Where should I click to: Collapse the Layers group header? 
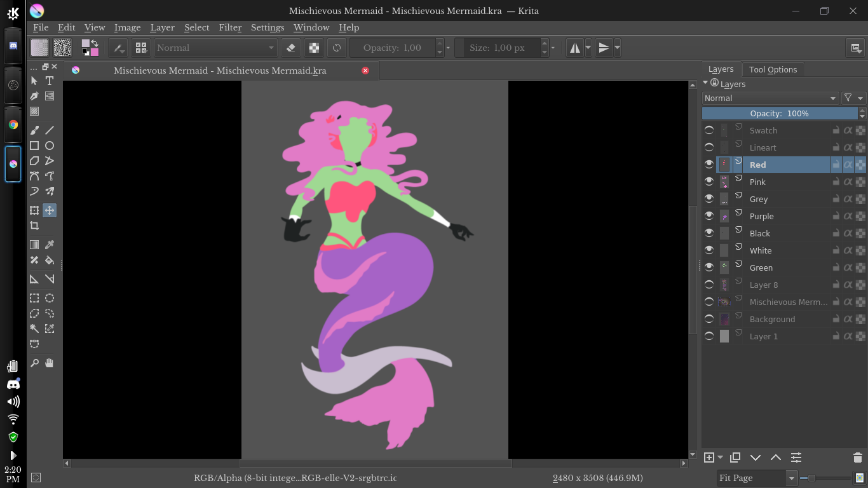coord(705,83)
